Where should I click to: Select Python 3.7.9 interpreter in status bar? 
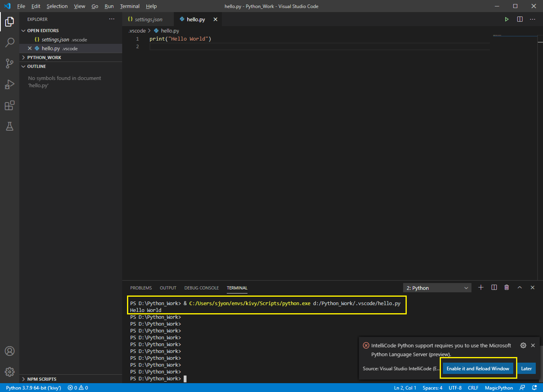[x=33, y=388]
